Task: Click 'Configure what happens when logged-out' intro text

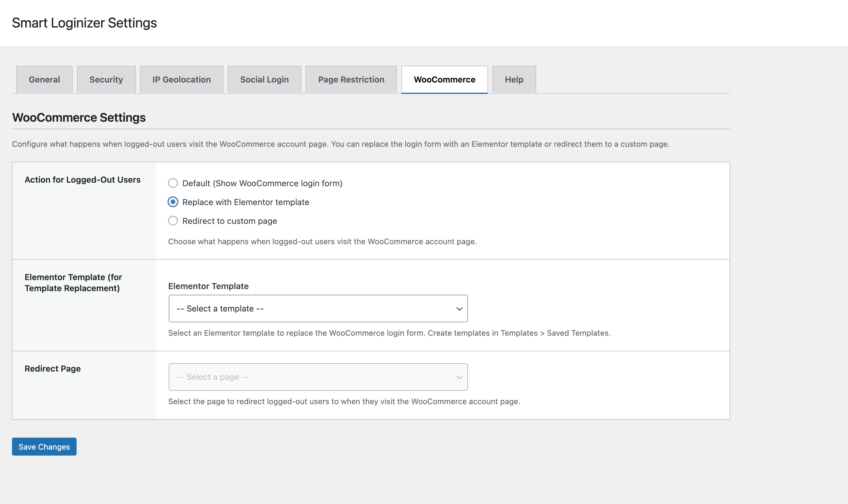Action: pos(341,144)
